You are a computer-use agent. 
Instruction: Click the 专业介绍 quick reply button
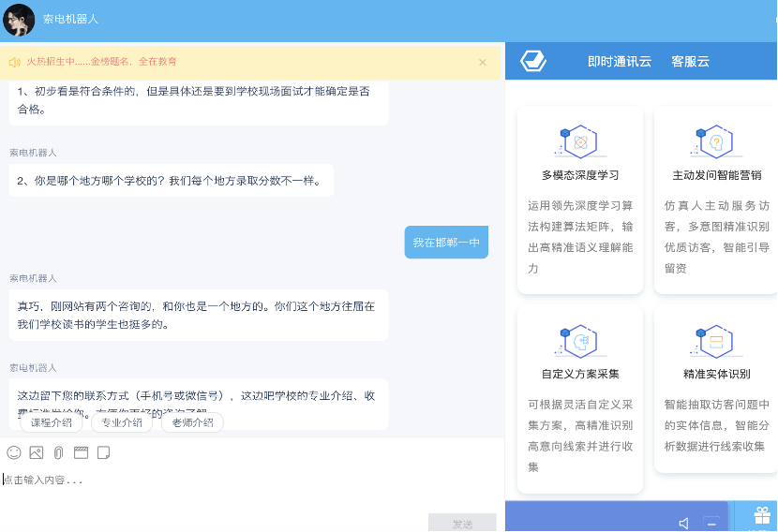[x=122, y=422]
